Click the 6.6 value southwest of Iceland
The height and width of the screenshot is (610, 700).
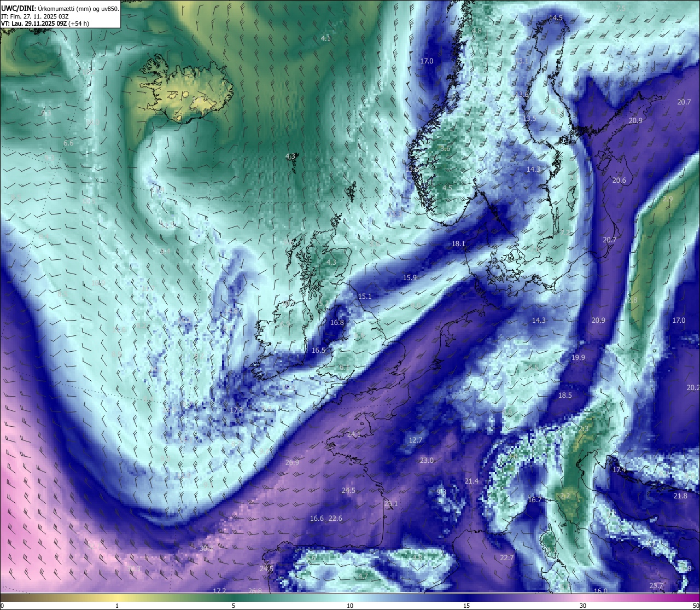tap(68, 143)
